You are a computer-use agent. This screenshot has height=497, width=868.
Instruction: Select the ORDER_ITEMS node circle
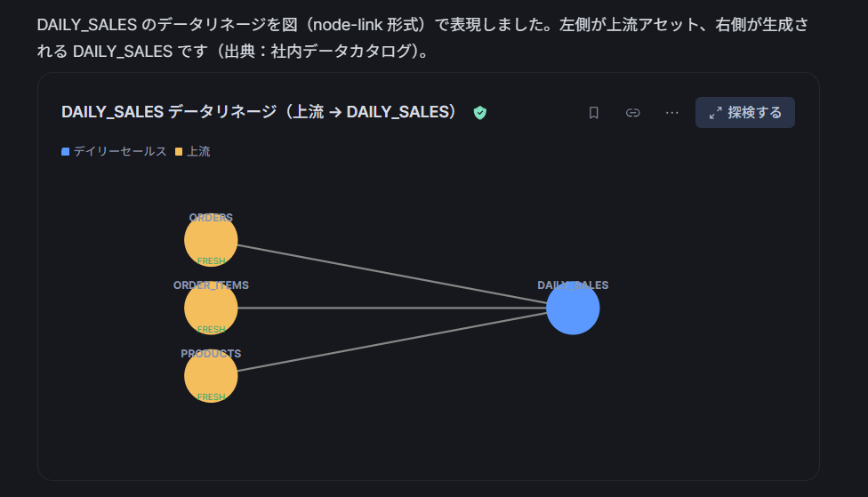(x=211, y=309)
